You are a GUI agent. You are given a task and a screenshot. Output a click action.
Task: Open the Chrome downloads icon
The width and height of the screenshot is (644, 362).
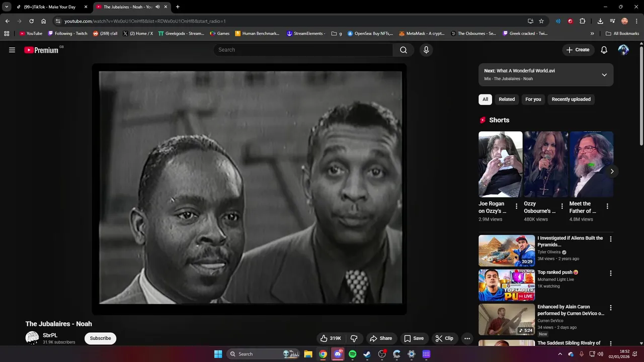(600, 21)
